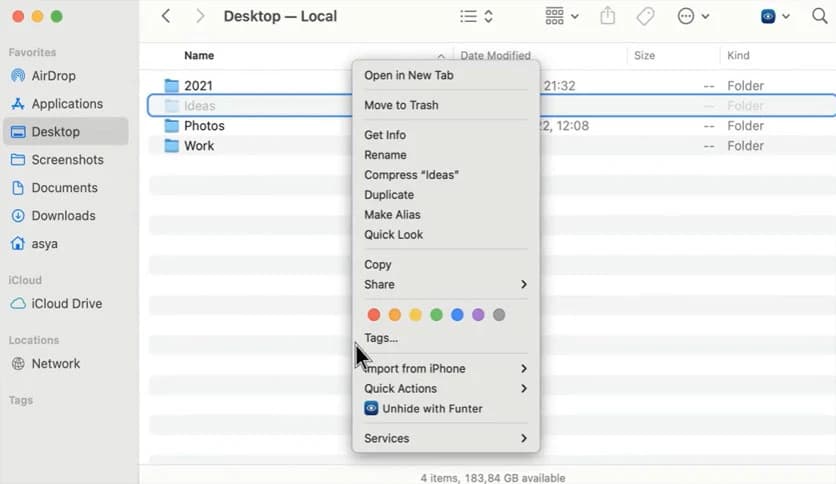Open the search magnifier icon
Screen dimensions: 836x484
pos(818,16)
